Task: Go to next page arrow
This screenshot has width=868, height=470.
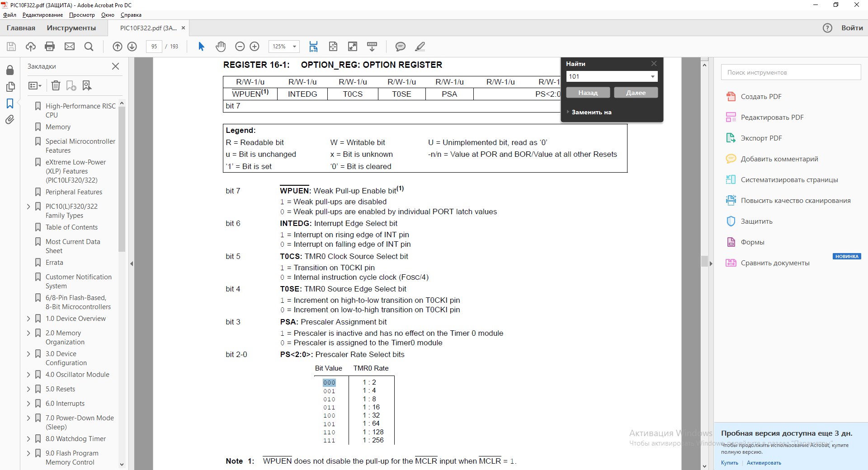Action: coord(132,47)
